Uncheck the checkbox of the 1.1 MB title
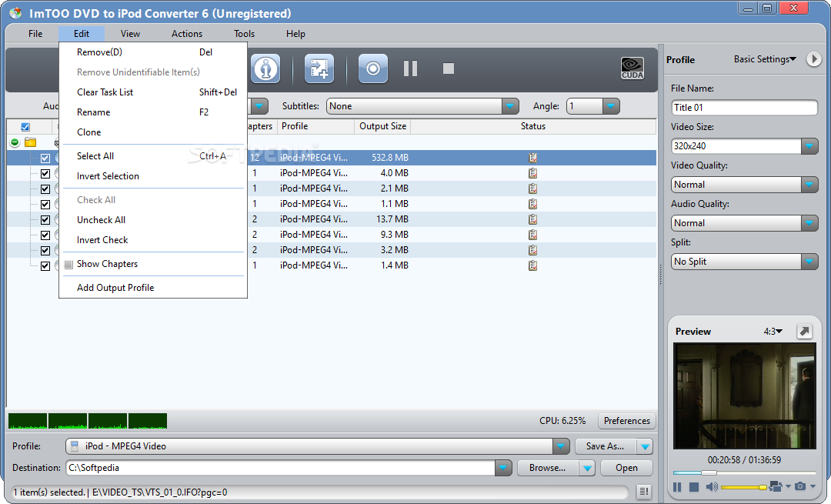 point(45,204)
